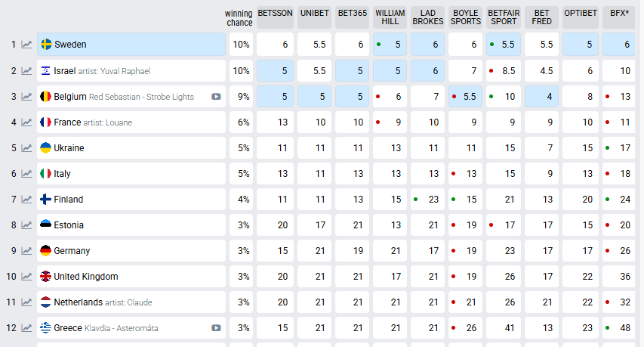Open the France odds chart icon
The height and width of the screenshot is (347, 644).
27,122
